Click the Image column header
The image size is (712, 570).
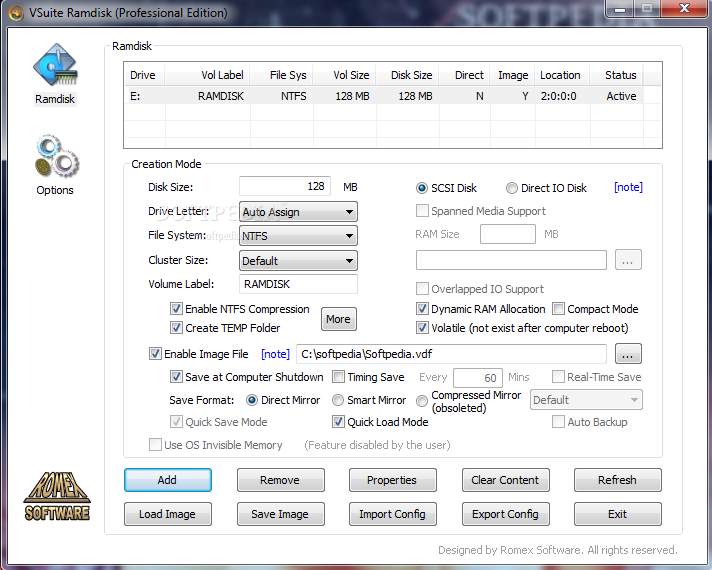(x=513, y=75)
